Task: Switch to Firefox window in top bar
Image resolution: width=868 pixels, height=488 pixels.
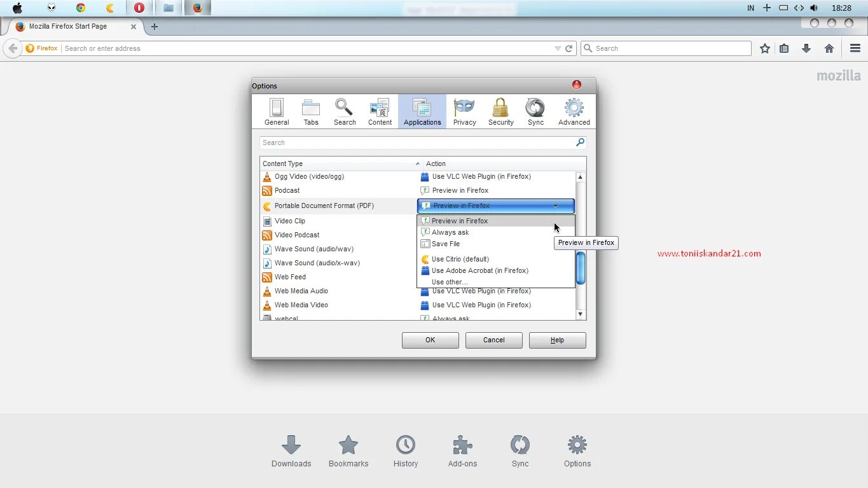Action: pos(198,8)
